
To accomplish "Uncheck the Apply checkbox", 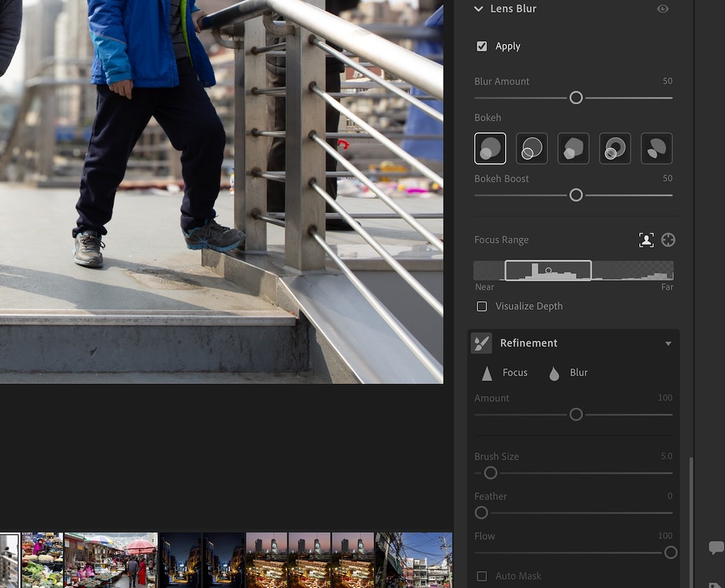I will pyautogui.click(x=482, y=46).
